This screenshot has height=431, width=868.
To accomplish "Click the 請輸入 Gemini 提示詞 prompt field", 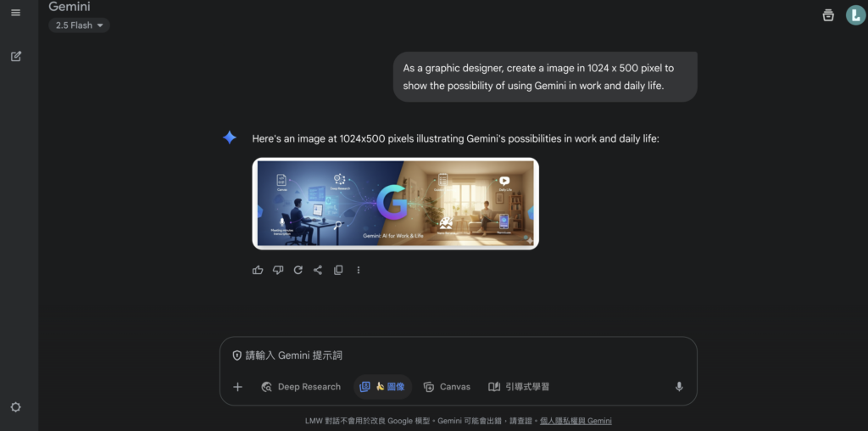I will click(458, 355).
